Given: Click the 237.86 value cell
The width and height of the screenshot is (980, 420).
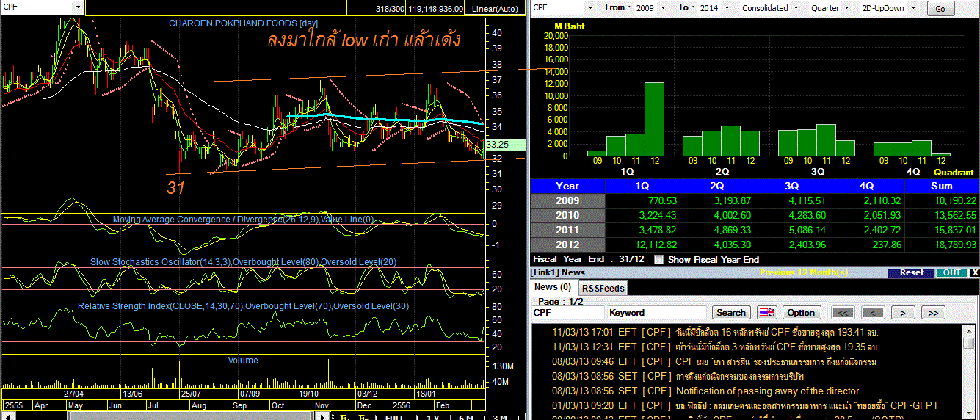Looking at the screenshot, I should (x=867, y=245).
